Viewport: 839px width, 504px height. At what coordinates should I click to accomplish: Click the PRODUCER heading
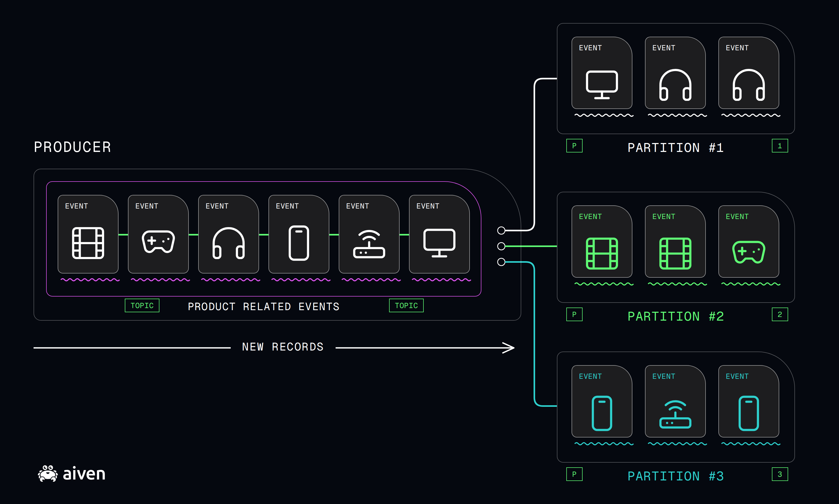(72, 147)
